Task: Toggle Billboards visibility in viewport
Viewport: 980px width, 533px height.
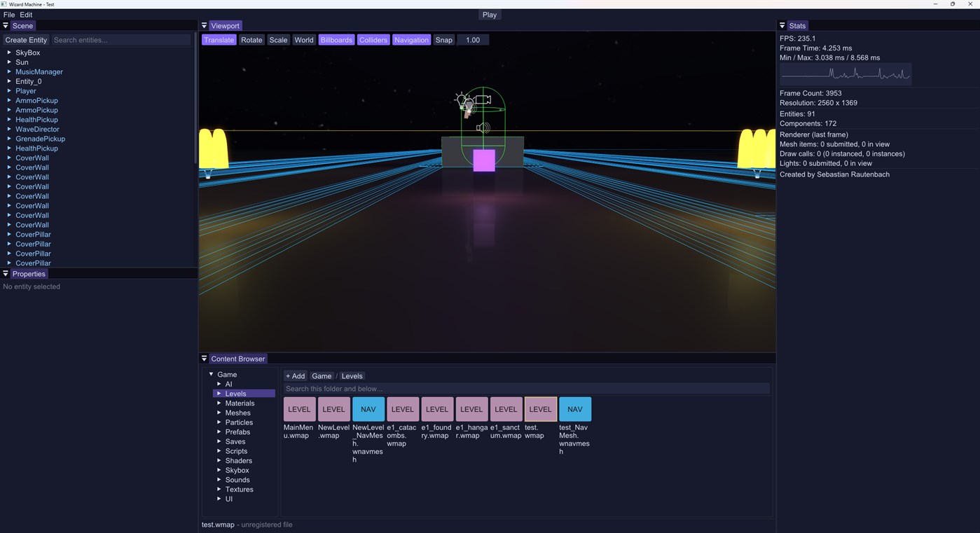Action: [336, 40]
